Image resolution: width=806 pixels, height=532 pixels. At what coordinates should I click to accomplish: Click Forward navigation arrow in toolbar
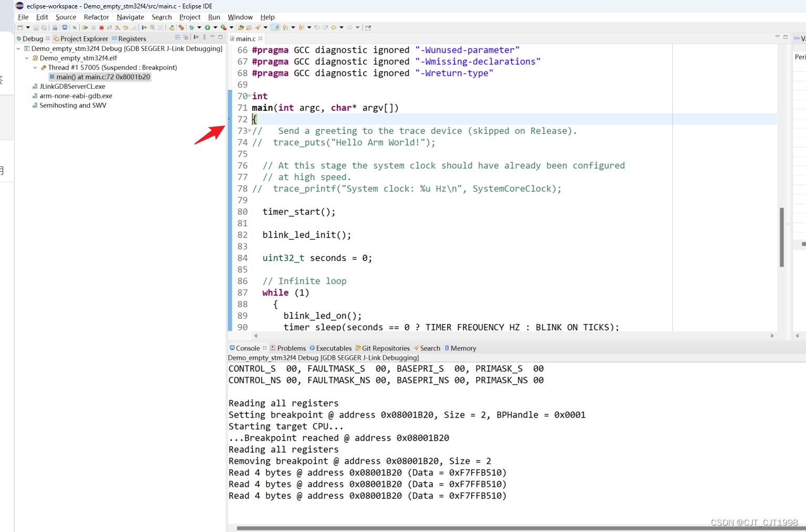(x=350, y=27)
